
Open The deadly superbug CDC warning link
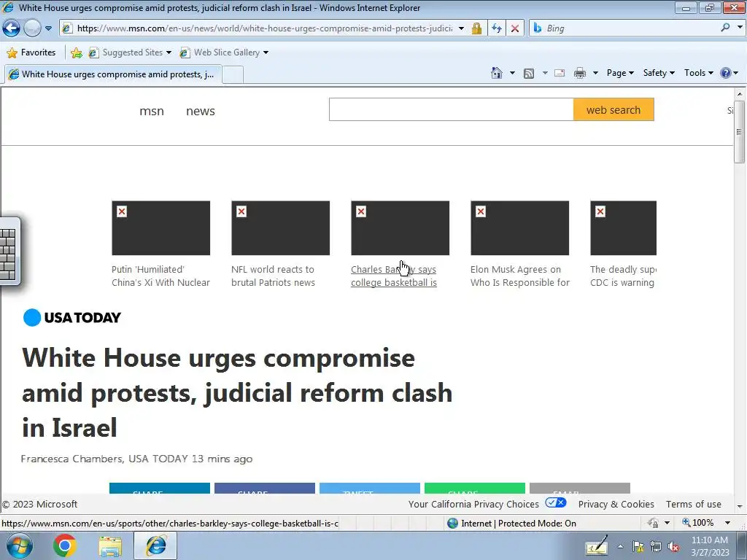623,276
